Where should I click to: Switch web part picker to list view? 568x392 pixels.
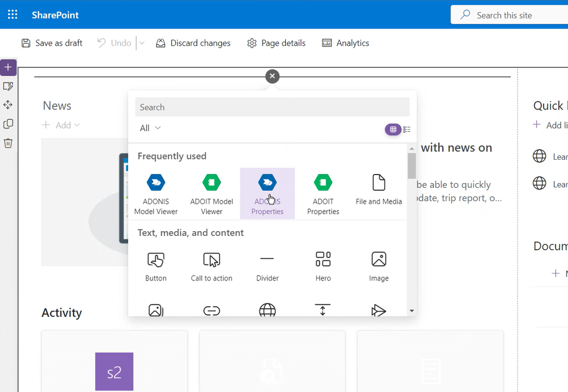coord(407,129)
